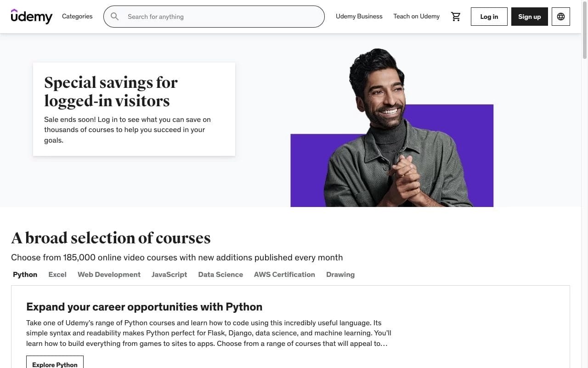
Task: Open the shopping cart
Action: (x=456, y=17)
